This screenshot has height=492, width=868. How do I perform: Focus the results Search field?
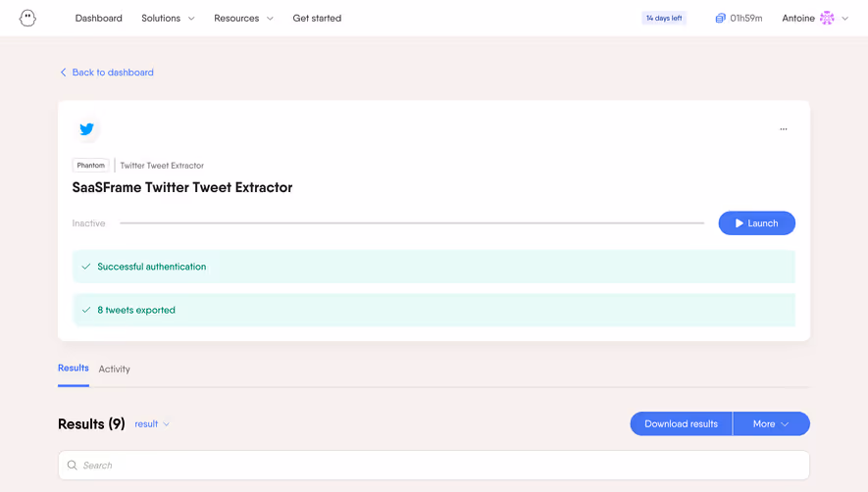point(434,465)
